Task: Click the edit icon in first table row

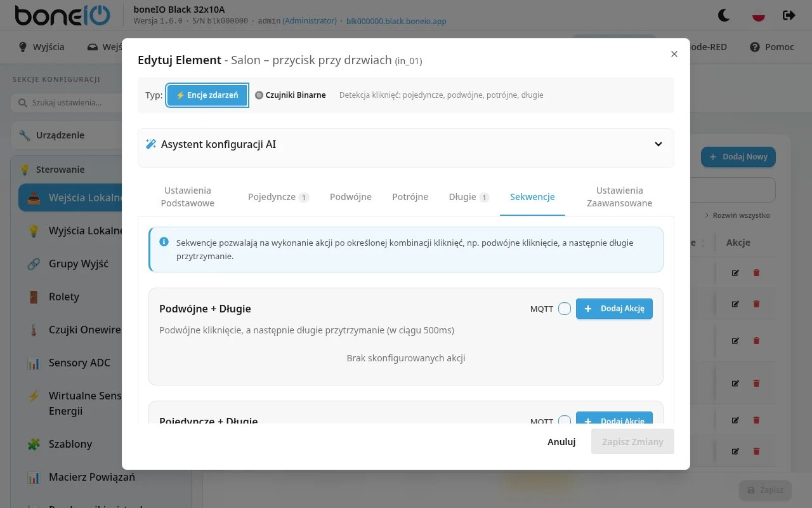Action: pyautogui.click(x=735, y=273)
